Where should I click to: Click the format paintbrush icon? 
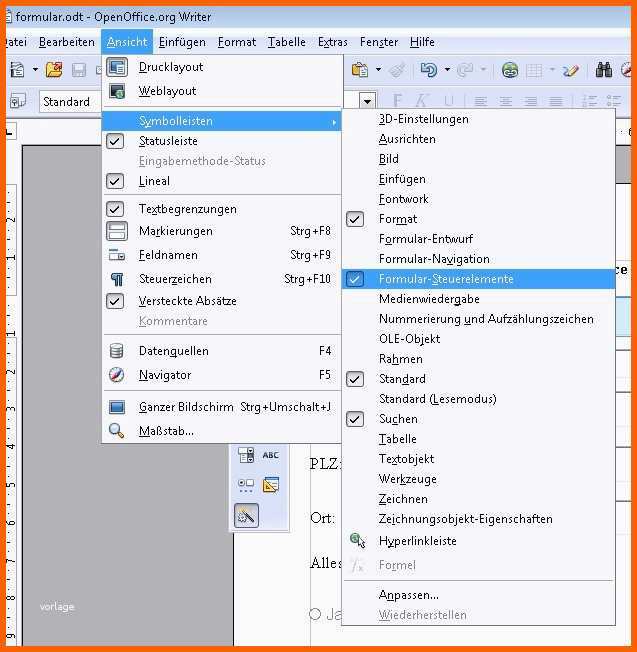397,70
